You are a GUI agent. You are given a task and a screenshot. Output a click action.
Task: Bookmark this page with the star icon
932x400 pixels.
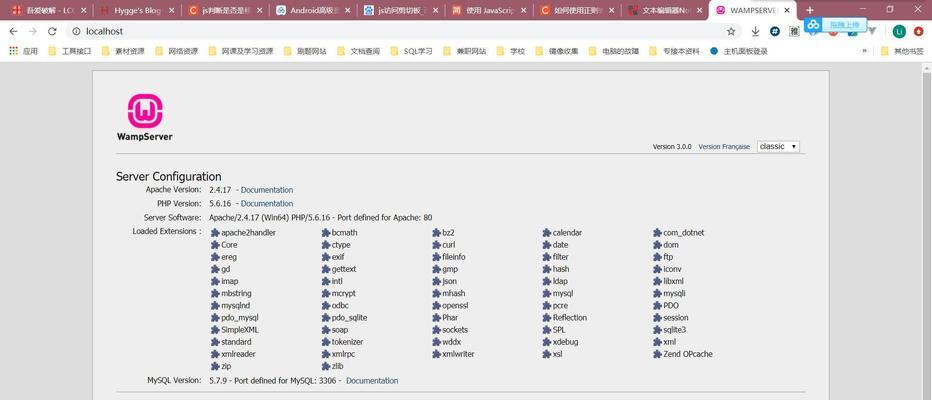pos(731,32)
